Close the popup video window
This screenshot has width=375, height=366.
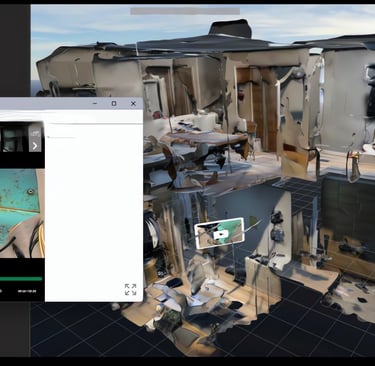[133, 104]
